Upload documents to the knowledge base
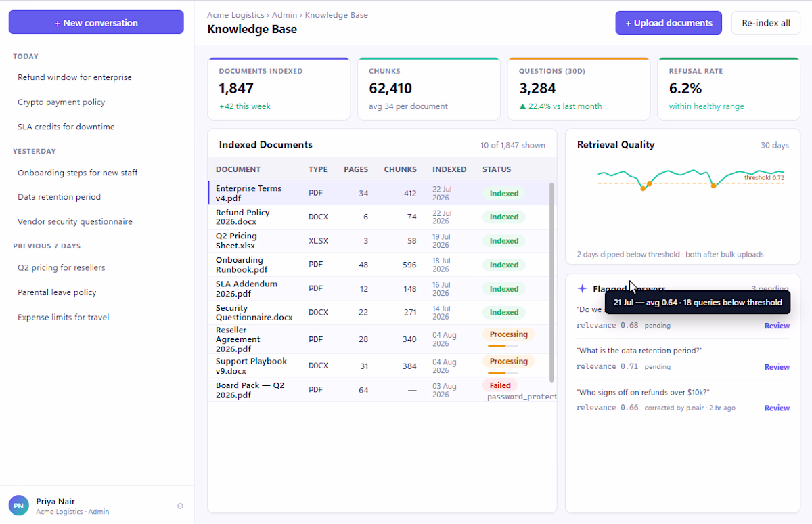The image size is (812, 524). (669, 22)
